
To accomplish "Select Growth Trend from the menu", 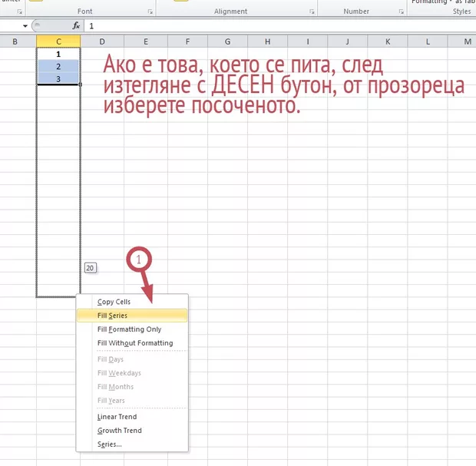I will [119, 431].
